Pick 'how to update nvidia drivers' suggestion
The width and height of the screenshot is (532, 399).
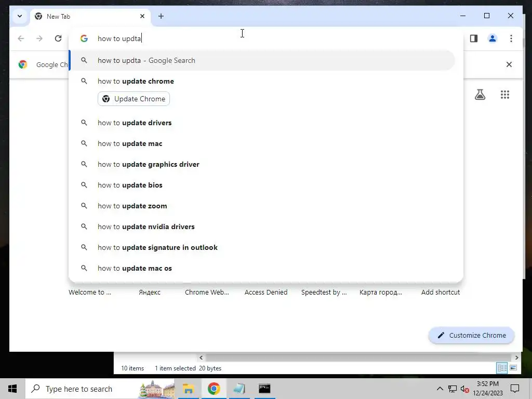tap(262, 227)
